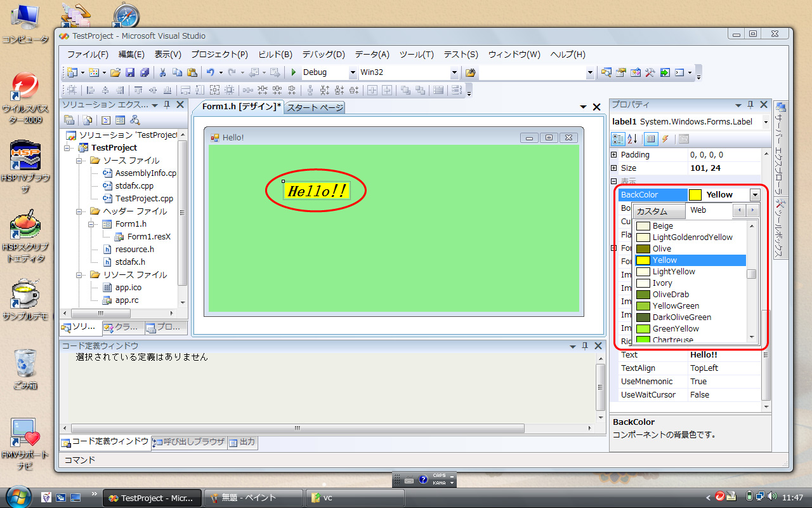The width and height of the screenshot is (812, 508).
Task: Click the vc taskbar button
Action: pos(355,498)
